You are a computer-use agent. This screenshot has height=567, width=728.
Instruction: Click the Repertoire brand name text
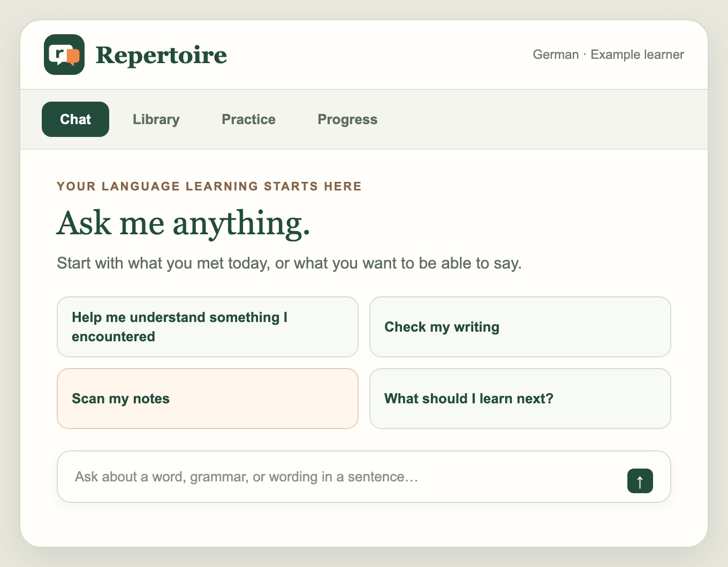[161, 55]
